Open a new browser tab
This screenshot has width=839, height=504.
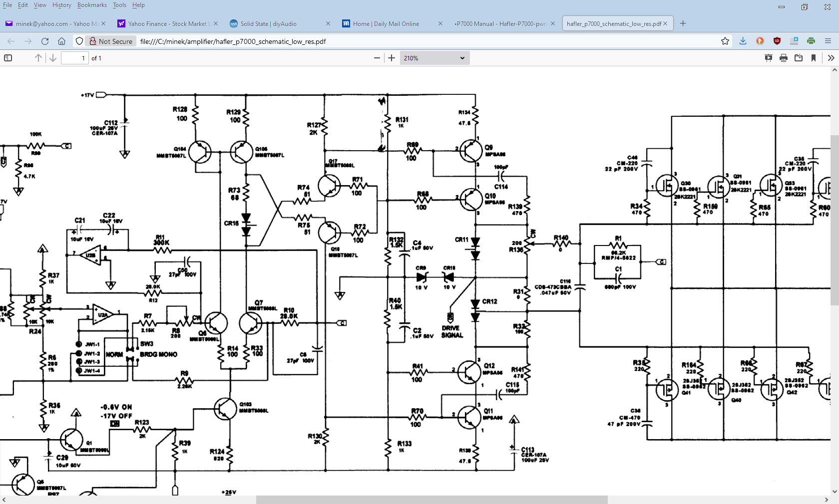(683, 23)
